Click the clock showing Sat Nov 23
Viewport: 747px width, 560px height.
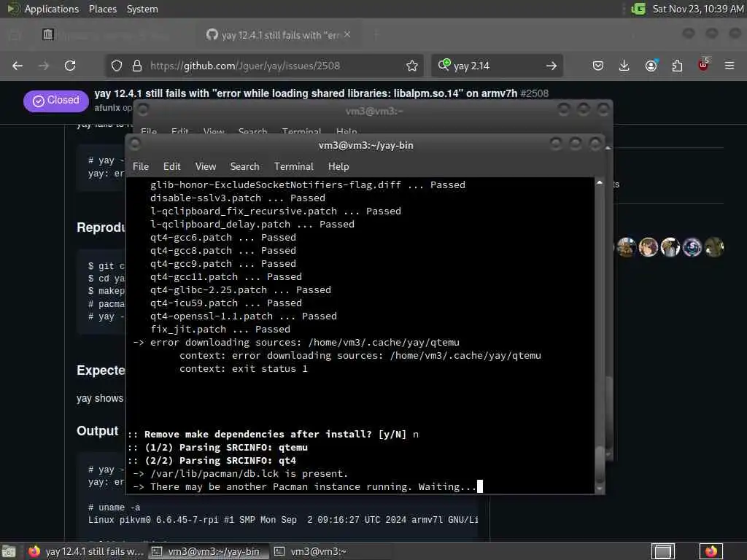pyautogui.click(x=698, y=9)
